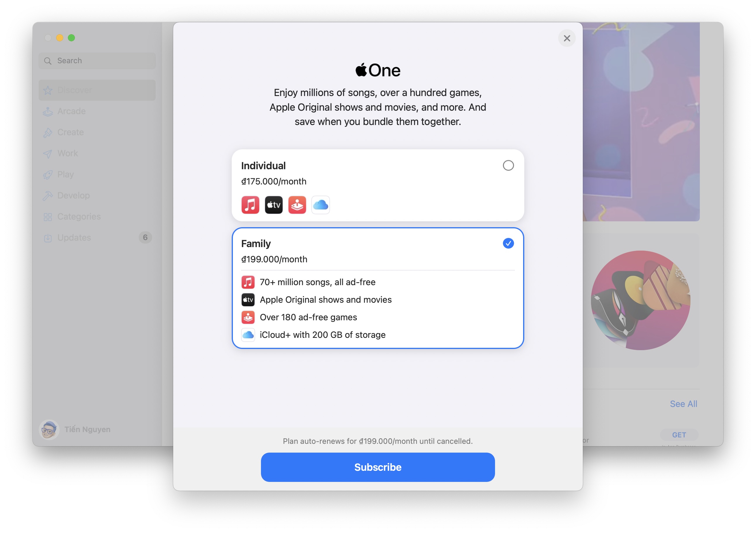The width and height of the screenshot is (756, 534).
Task: Select the Individual plan radio button
Action: [508, 165]
